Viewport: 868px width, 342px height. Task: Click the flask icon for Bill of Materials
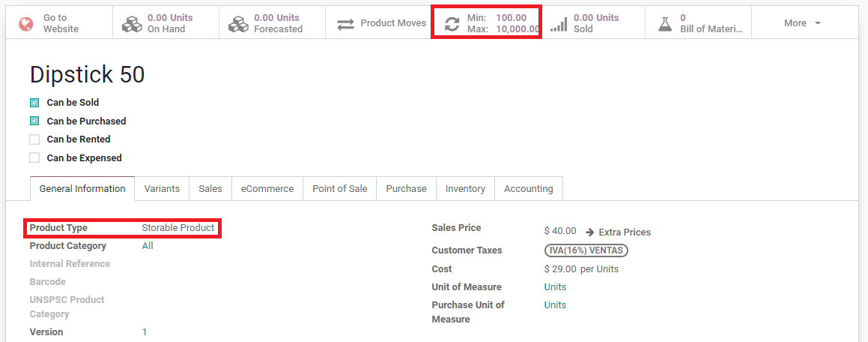[665, 24]
